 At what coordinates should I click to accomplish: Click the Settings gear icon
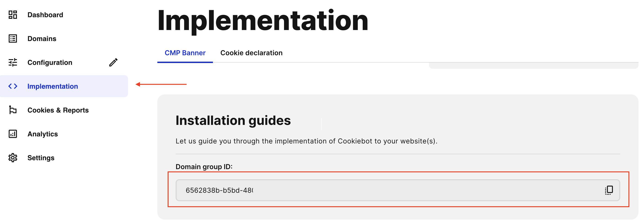(x=13, y=158)
